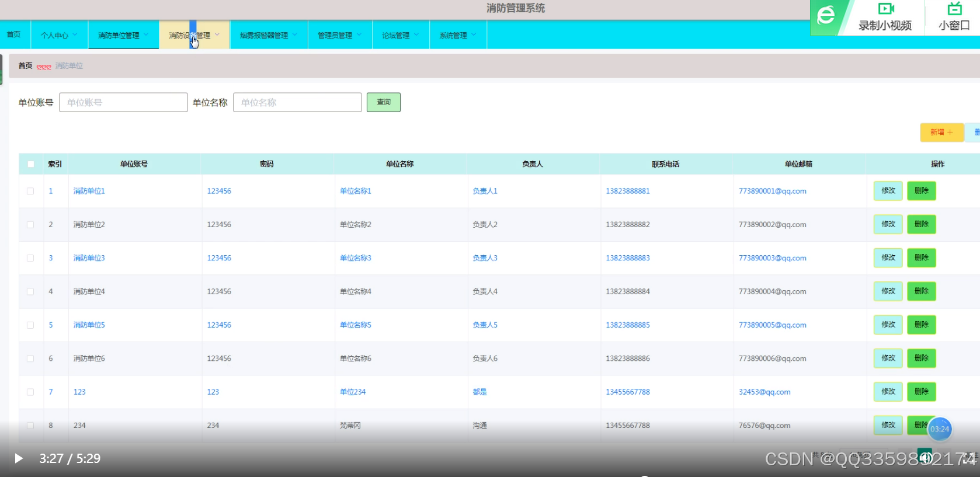Click 修改 for 消防单位2
980x477 pixels.
click(888, 224)
